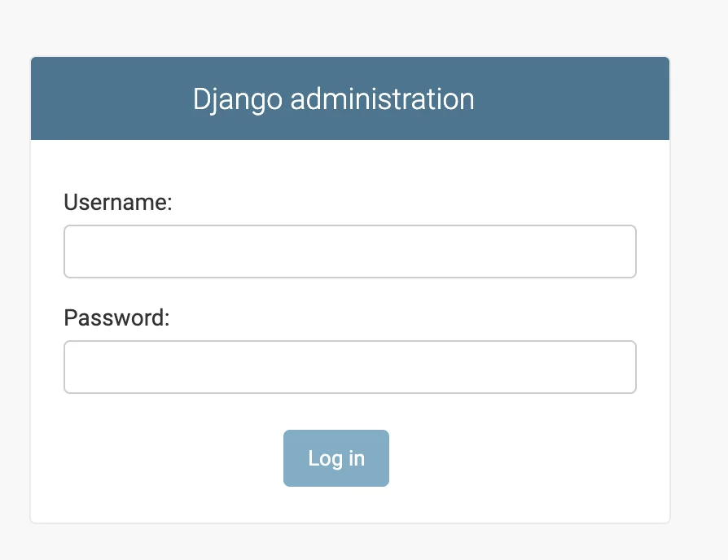Image resolution: width=728 pixels, height=560 pixels.
Task: Click the Password: label text
Action: 116,317
